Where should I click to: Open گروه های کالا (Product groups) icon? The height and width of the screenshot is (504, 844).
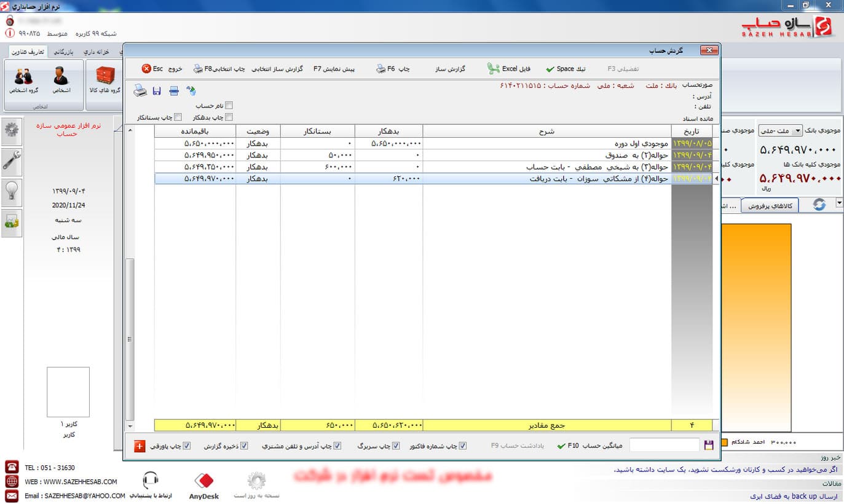click(x=106, y=79)
